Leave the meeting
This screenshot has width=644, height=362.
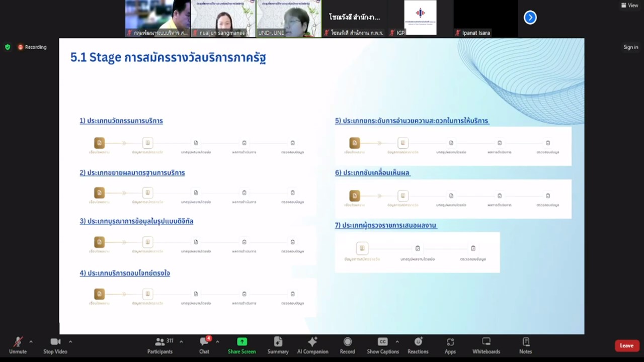coord(626,345)
